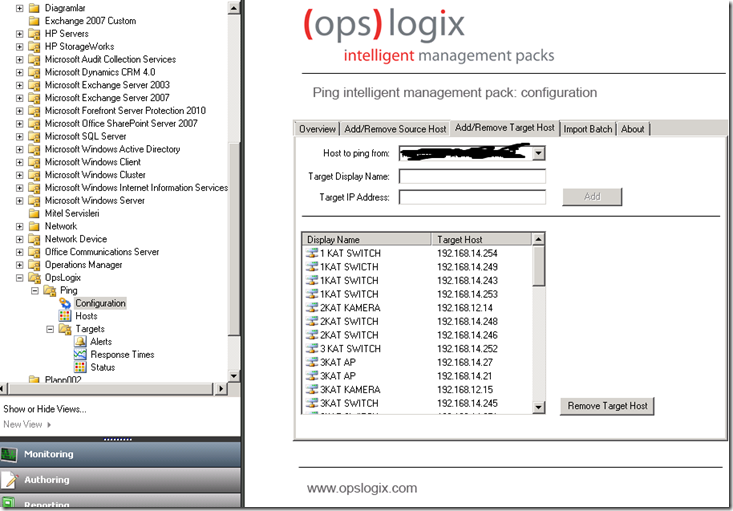Open the Alerts view icon under Targets

[x=81, y=342]
